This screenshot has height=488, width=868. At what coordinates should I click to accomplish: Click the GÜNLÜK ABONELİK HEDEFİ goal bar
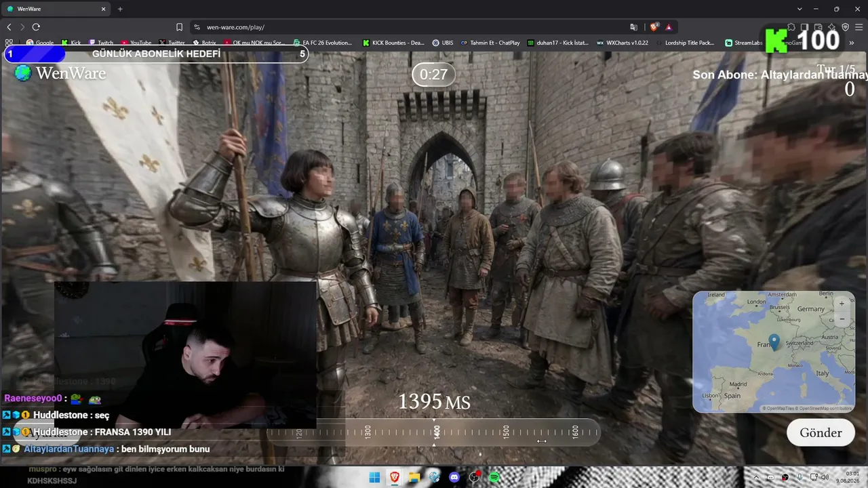click(156, 54)
